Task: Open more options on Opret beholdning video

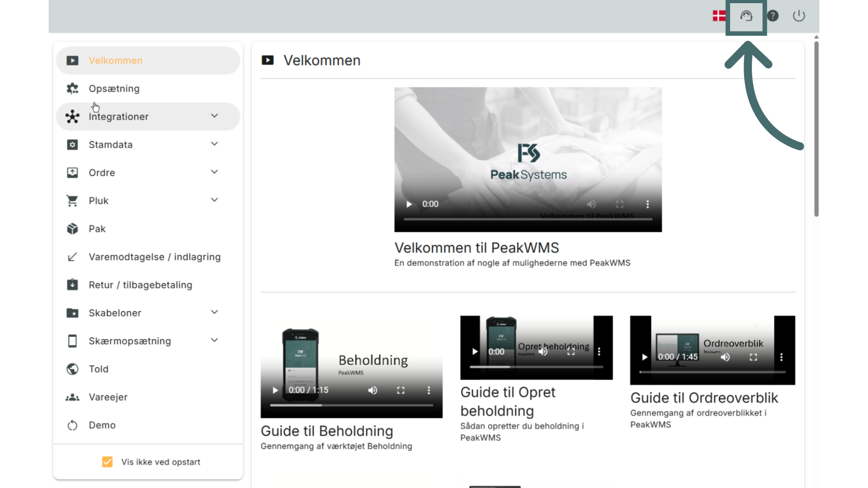Action: 599,352
